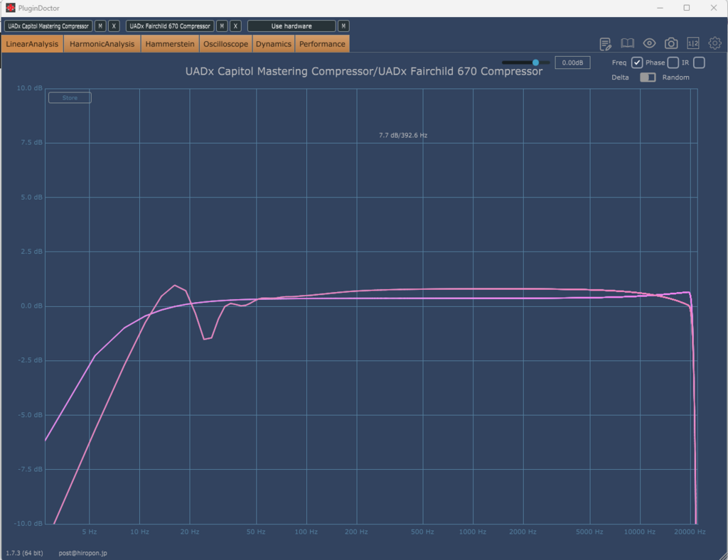Open the Hammerstein tab
The width and height of the screenshot is (728, 560).
[x=170, y=44]
